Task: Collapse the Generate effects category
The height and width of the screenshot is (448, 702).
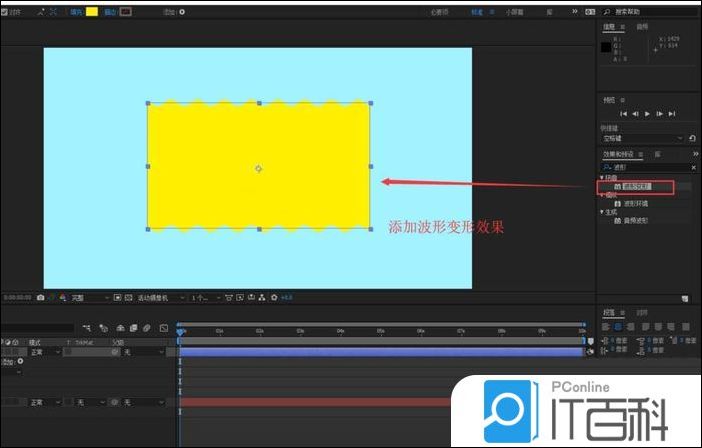Action: coord(602,212)
